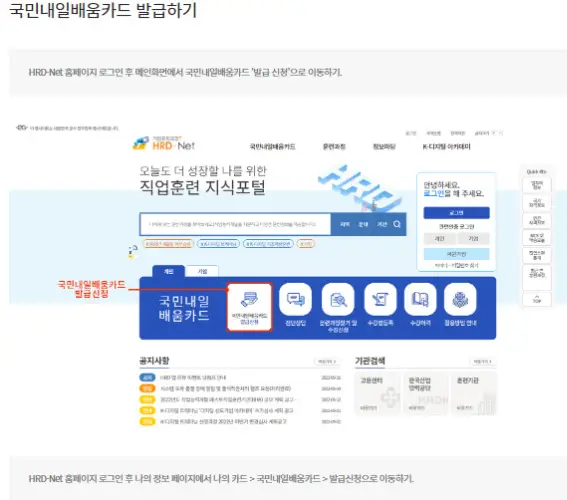This screenshot has height=500, width=567.
Task: Click the third Quick menu tile
Action: click(537, 220)
